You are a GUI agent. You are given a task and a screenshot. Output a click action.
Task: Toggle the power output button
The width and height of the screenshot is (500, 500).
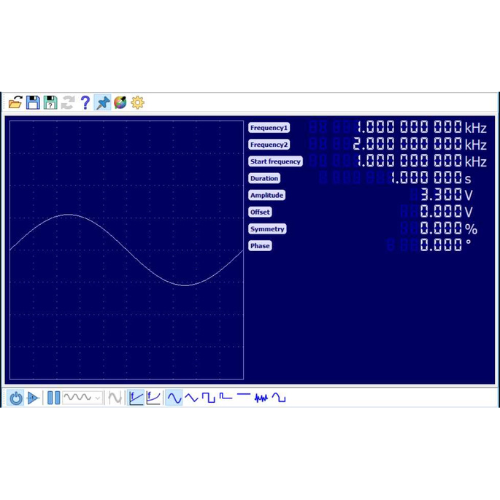click(15, 398)
